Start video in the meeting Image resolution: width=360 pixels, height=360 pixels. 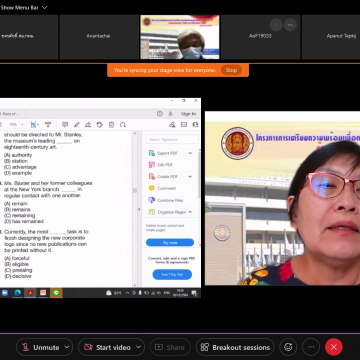click(x=107, y=347)
